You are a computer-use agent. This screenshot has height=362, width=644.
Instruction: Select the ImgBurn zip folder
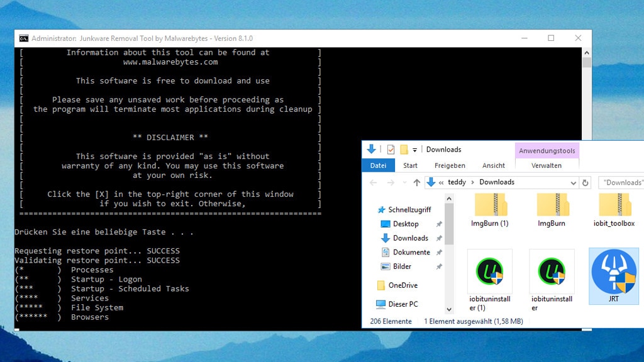tap(552, 210)
